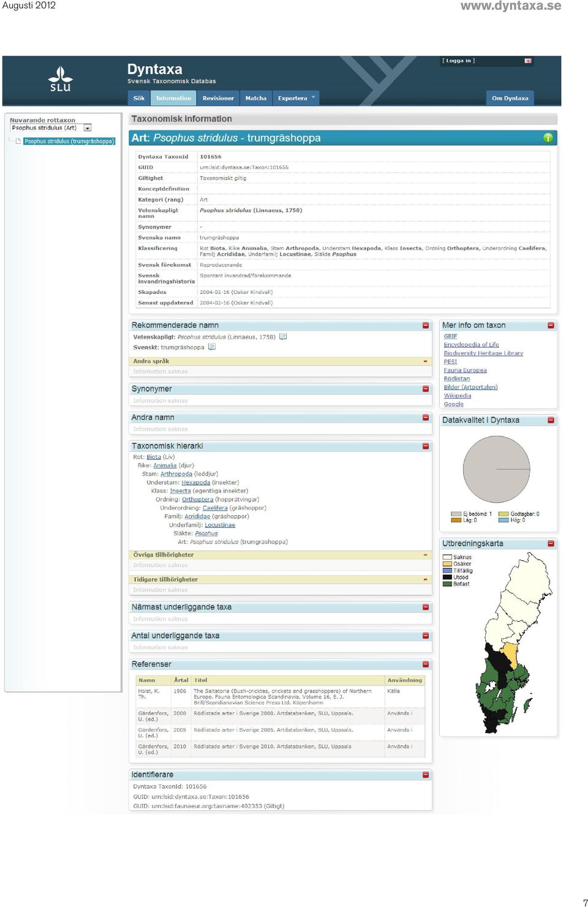Screen dimensions: 588x907
Task: Open the Wikipedia link
Action: [x=458, y=396]
